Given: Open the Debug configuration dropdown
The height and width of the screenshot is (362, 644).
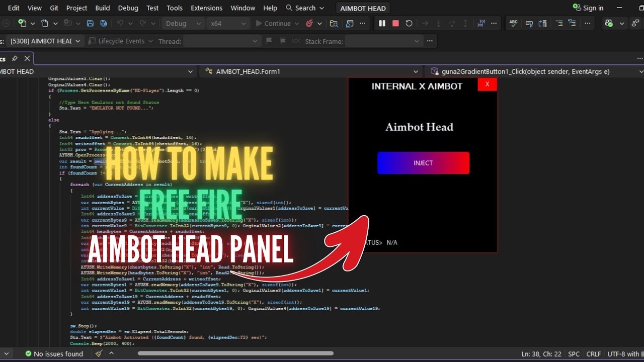Looking at the screenshot, I should point(184,23).
